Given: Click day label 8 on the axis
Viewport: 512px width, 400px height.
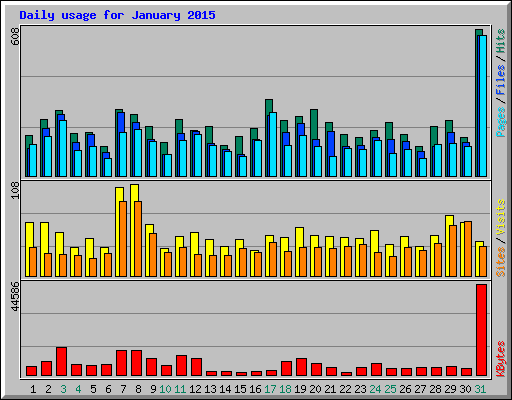Looking at the screenshot, I should point(138,389).
